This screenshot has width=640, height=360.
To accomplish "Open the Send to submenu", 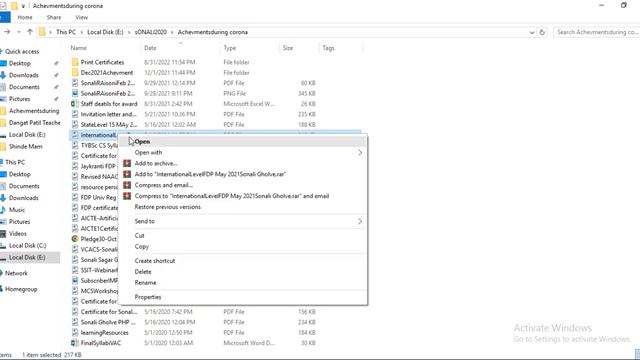I will pos(242,221).
